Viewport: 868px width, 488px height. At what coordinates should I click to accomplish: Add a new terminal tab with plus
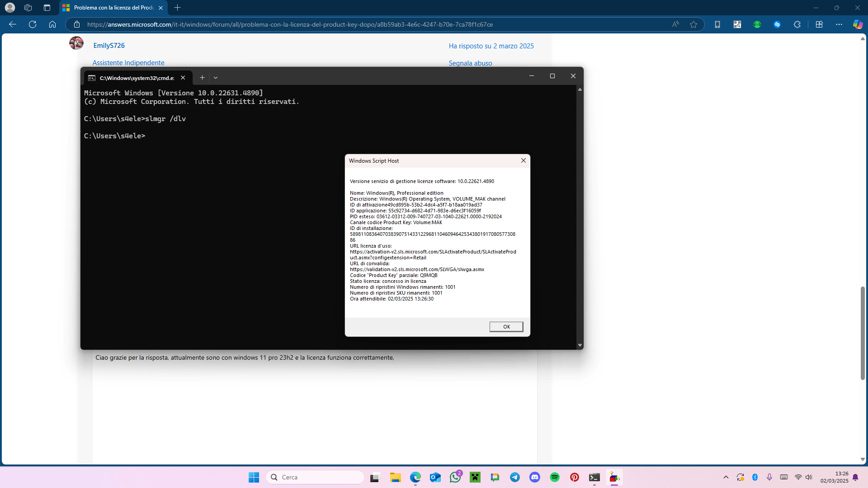[202, 78]
